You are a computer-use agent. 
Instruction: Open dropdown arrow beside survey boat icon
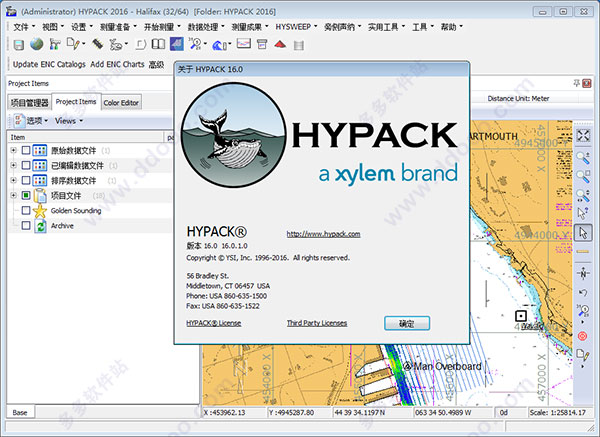pyautogui.click(x=126, y=45)
